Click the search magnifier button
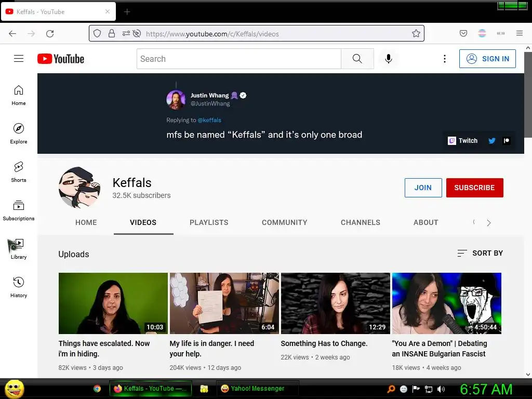 pyautogui.click(x=357, y=59)
